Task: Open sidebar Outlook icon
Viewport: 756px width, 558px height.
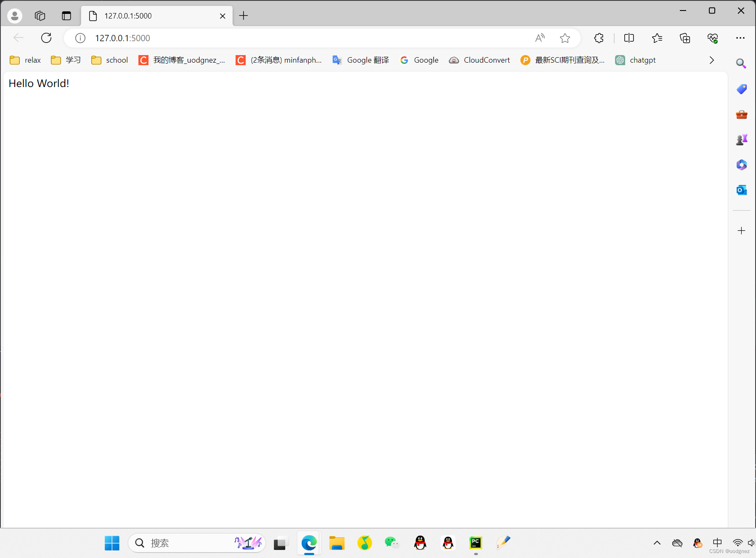Action: tap(741, 190)
